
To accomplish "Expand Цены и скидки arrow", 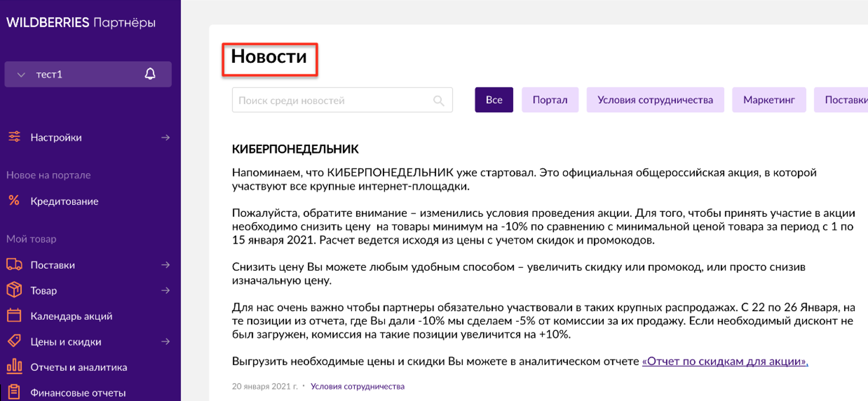I will point(165,342).
